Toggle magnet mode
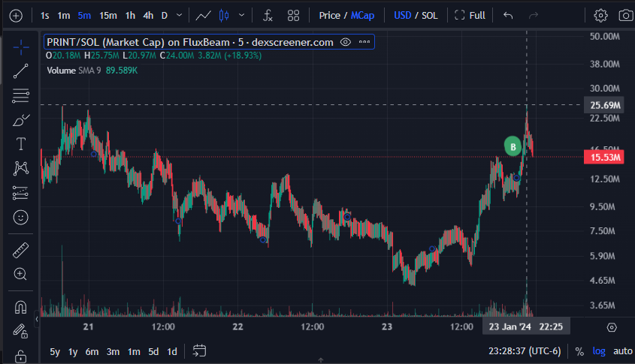The width and height of the screenshot is (635, 364). (20, 308)
